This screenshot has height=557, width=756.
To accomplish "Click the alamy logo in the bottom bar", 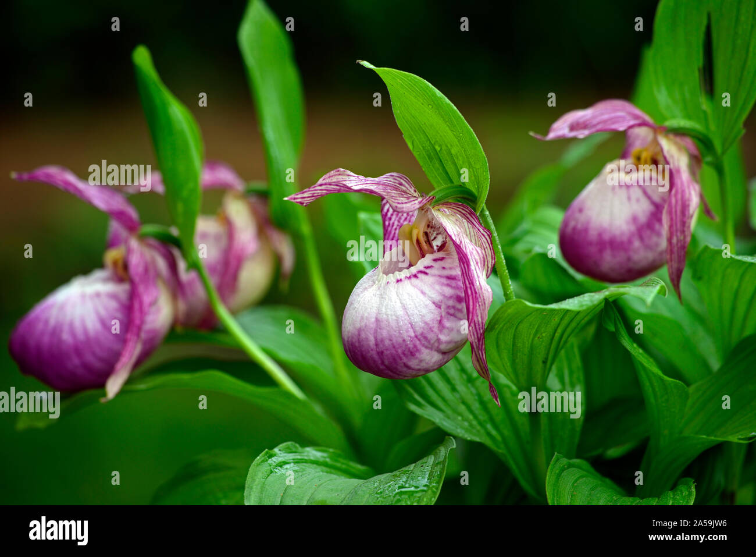I will point(59,530).
